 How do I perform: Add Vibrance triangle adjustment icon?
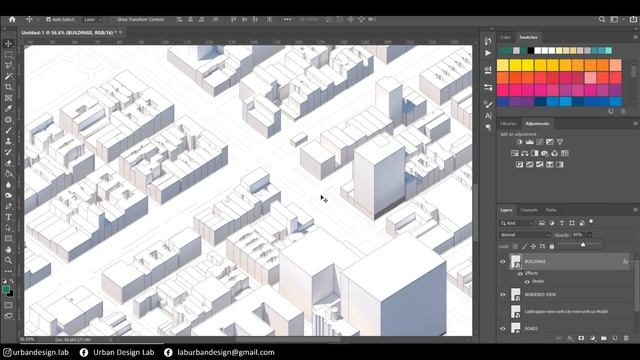pyautogui.click(x=560, y=142)
